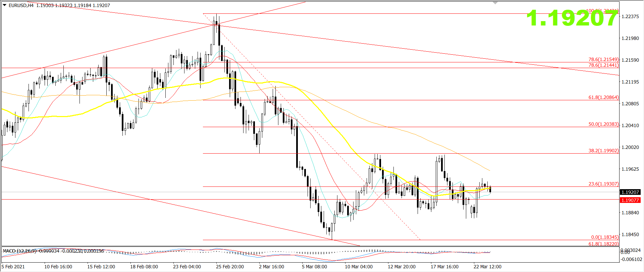Click price scale value 1.20020
The width and height of the screenshot is (644, 272).
[630, 147]
